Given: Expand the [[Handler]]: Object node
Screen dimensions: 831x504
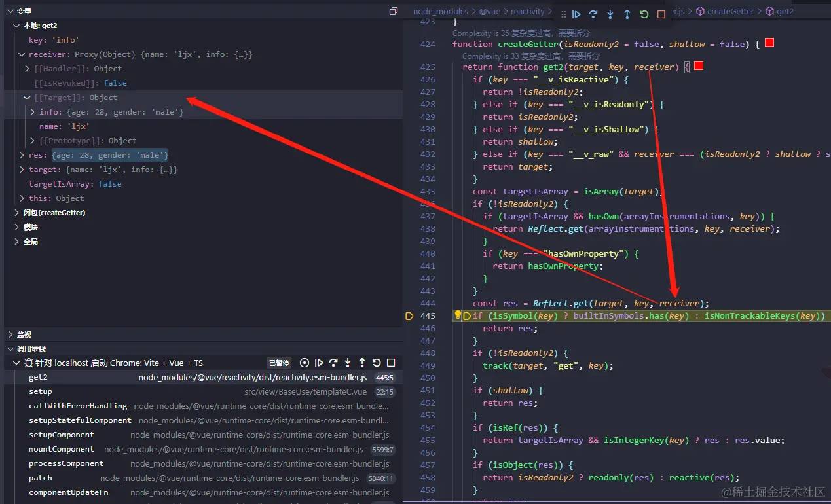Looking at the screenshot, I should 28,69.
